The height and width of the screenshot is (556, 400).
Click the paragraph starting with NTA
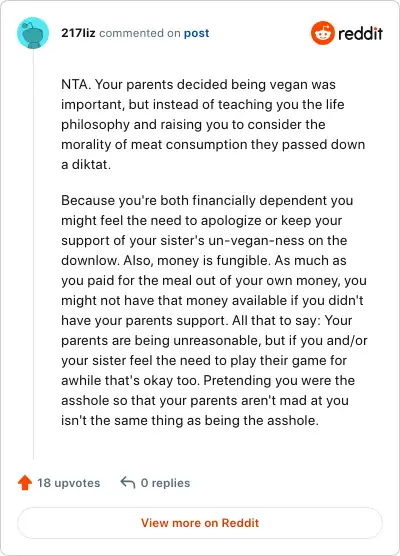(x=213, y=124)
